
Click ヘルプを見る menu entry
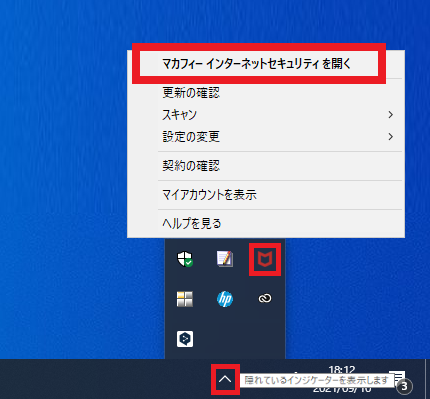click(266, 223)
